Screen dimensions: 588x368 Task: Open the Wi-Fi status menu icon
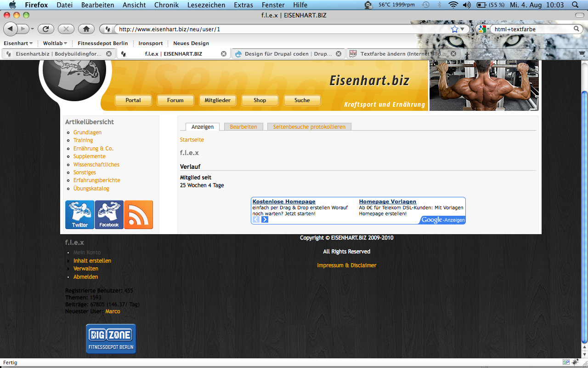click(453, 5)
